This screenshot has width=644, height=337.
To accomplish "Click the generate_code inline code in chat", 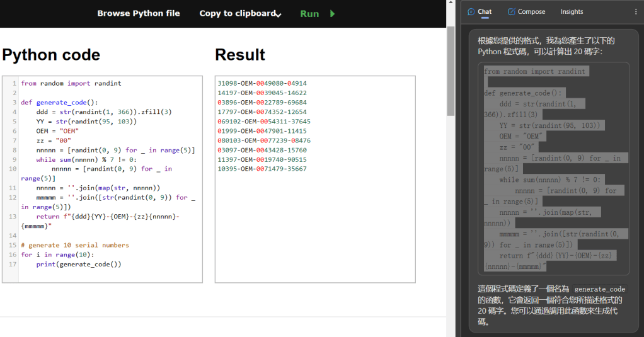I will pyautogui.click(x=599, y=289).
